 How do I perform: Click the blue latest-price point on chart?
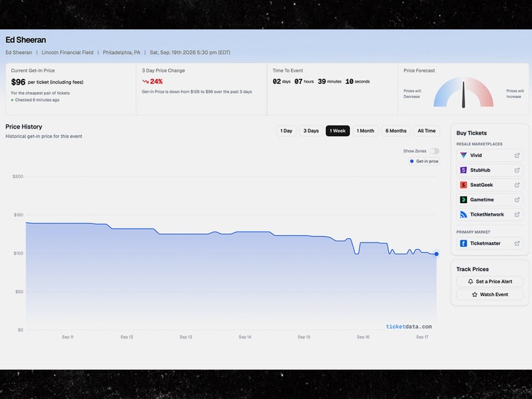point(436,254)
